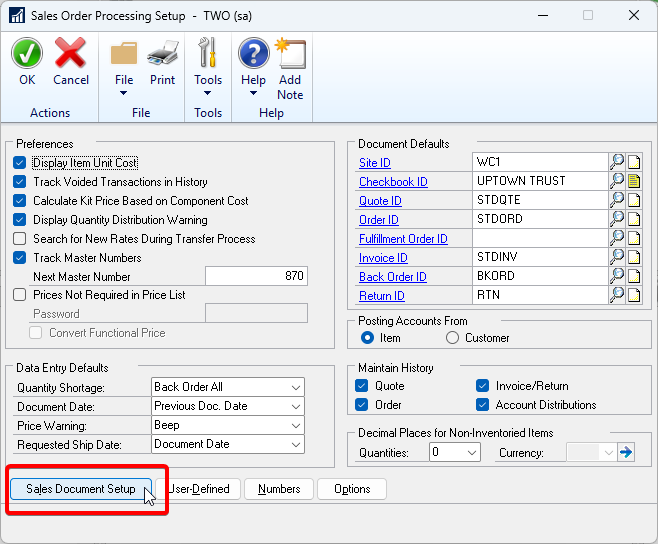
Task: Click the lookup magnifier beside Site ID
Action: point(617,162)
